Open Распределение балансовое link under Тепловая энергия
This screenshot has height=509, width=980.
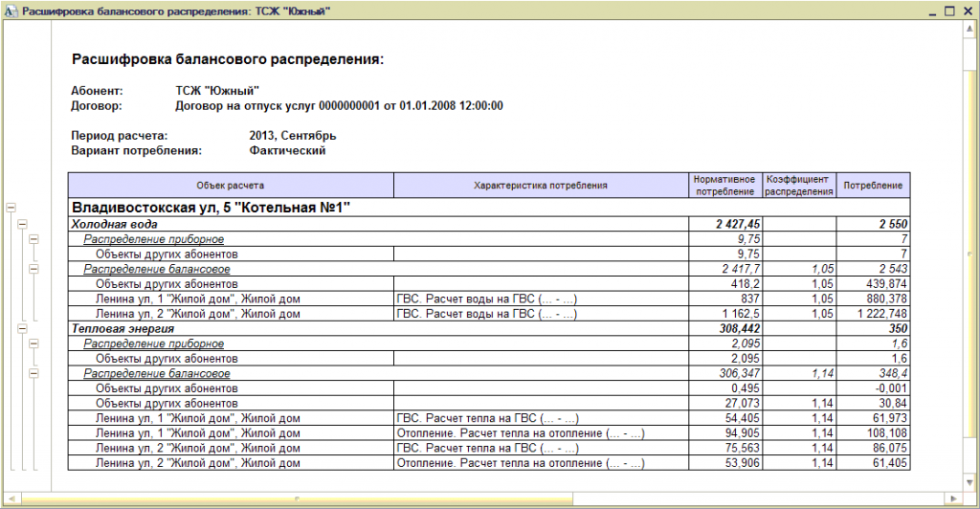[x=157, y=373]
